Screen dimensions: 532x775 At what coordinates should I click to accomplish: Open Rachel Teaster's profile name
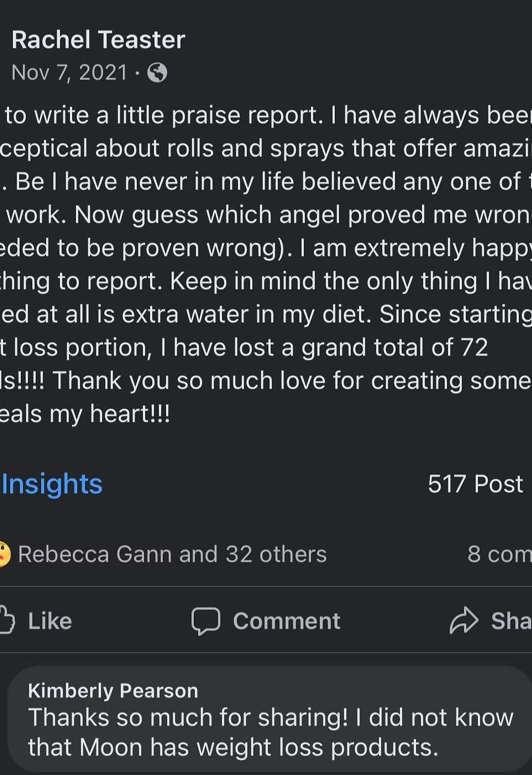[98, 40]
